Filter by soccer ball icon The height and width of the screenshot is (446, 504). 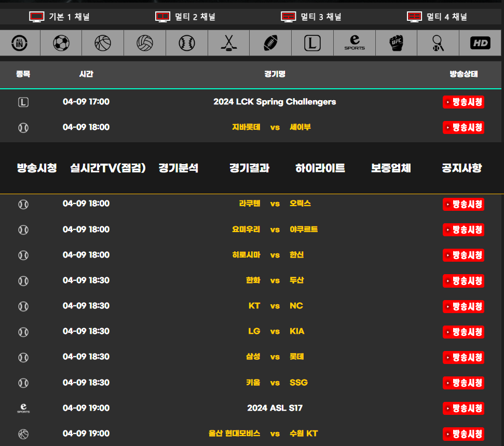point(61,43)
